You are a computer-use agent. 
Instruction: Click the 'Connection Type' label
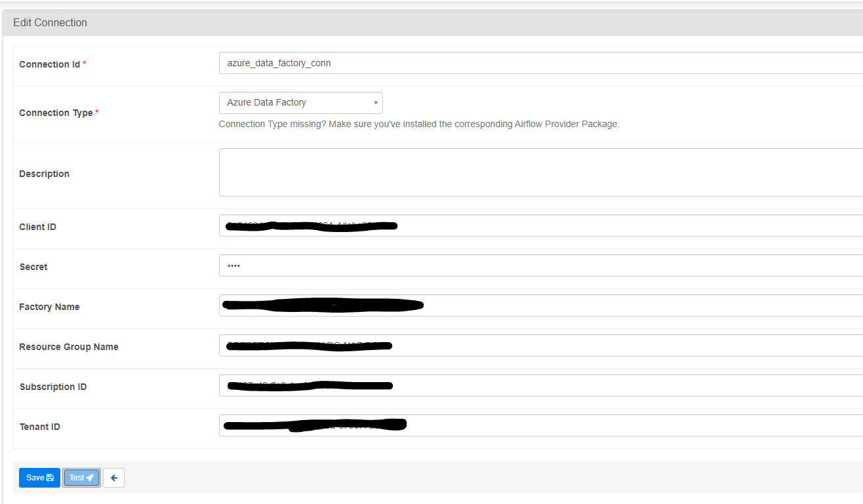pyautogui.click(x=56, y=113)
